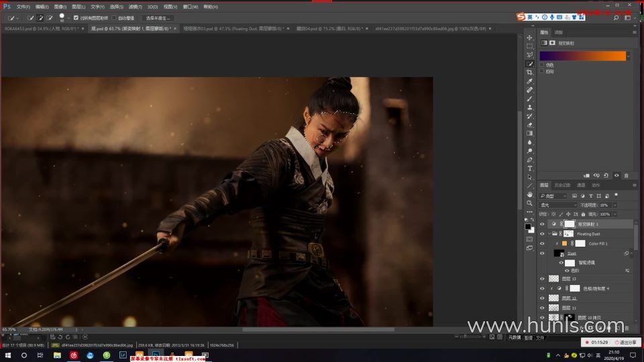Select the Quick Selection tool
The height and width of the screenshot is (362, 644).
coord(529,64)
